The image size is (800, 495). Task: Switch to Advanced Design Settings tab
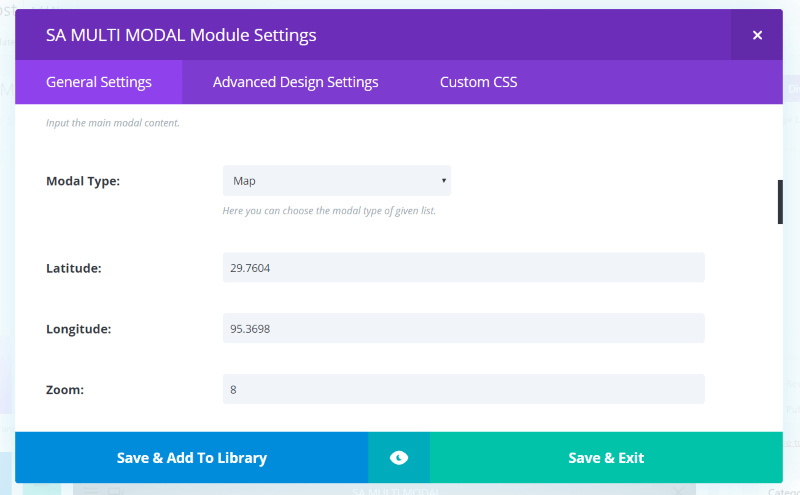click(x=295, y=82)
